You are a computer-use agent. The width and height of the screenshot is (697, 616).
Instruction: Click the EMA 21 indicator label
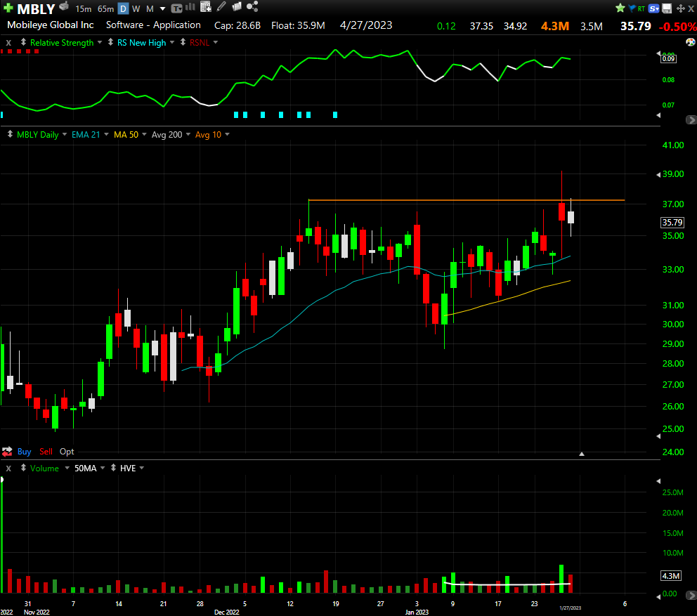point(86,135)
